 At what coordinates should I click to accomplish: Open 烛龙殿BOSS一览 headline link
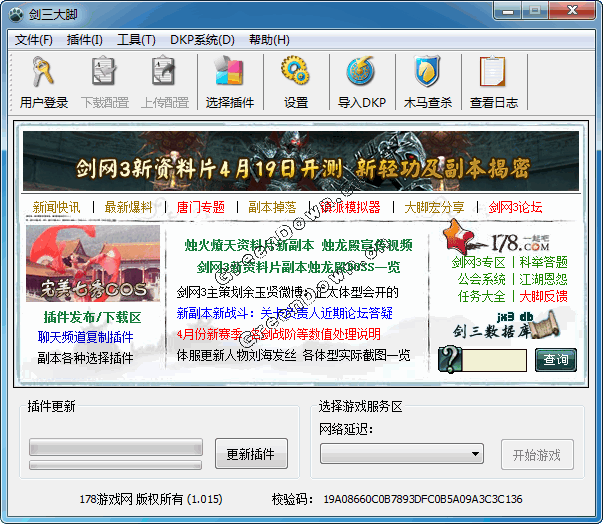298,267
